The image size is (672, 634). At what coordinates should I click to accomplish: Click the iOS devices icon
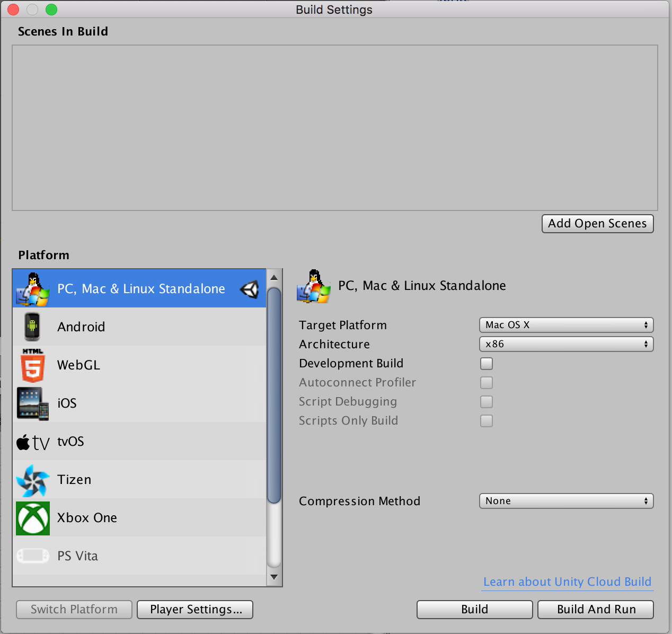click(x=33, y=403)
